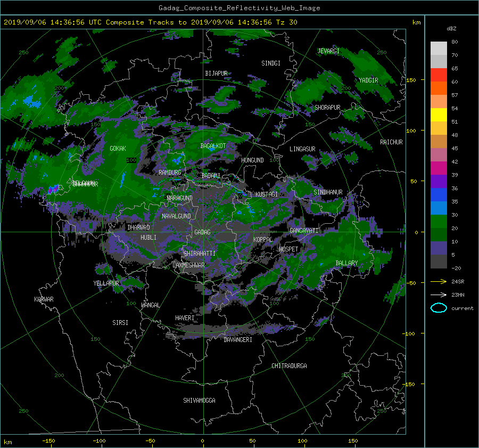Pick the purple 36-39 dBZ legend swatch
This screenshot has height=448, width=479.
439,182
